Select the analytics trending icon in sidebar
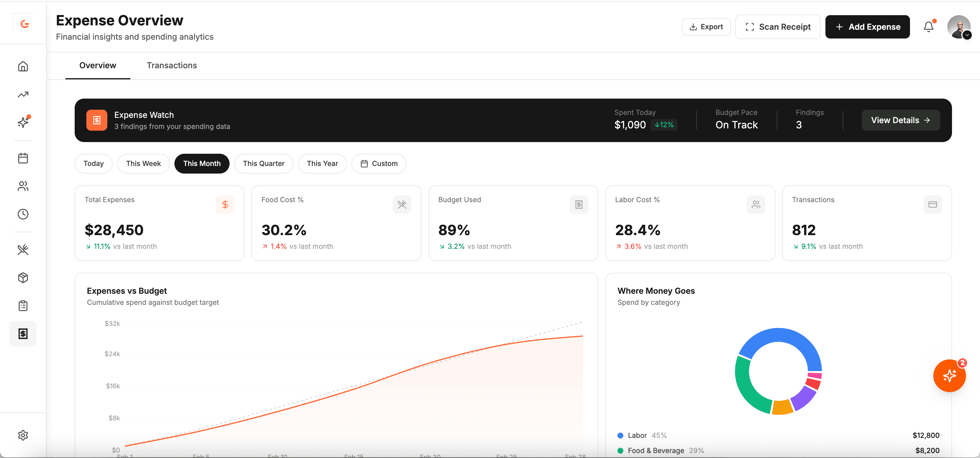 click(x=23, y=94)
